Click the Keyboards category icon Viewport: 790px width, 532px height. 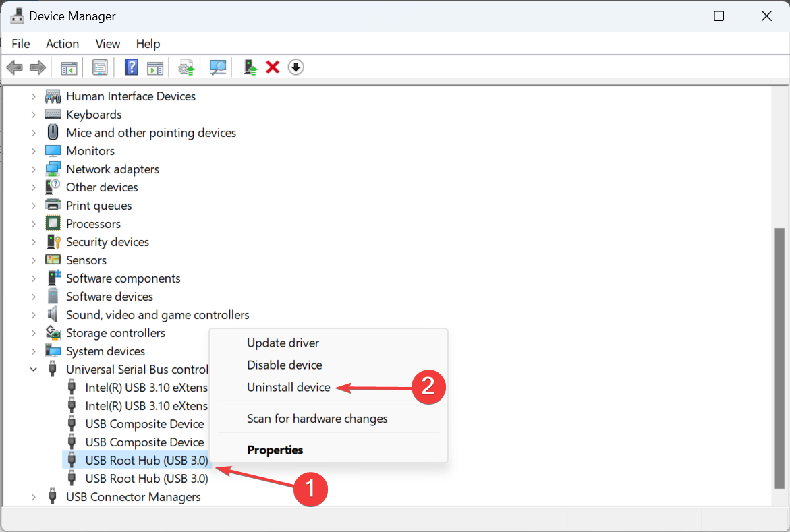(x=53, y=115)
